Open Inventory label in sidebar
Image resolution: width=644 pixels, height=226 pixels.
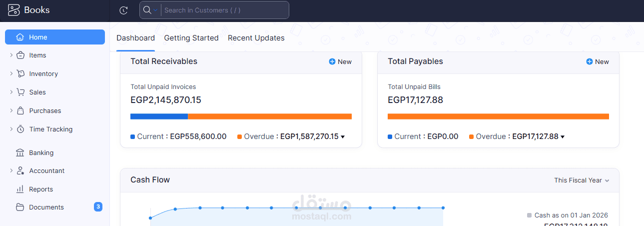coord(43,74)
